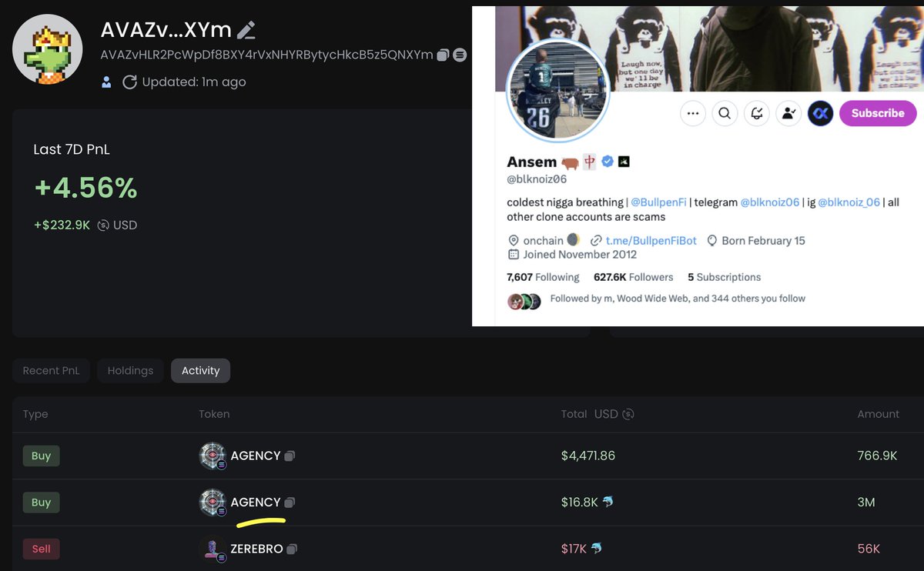Select the search icon on Ansem's profile
This screenshot has height=571, width=924.
coord(724,113)
